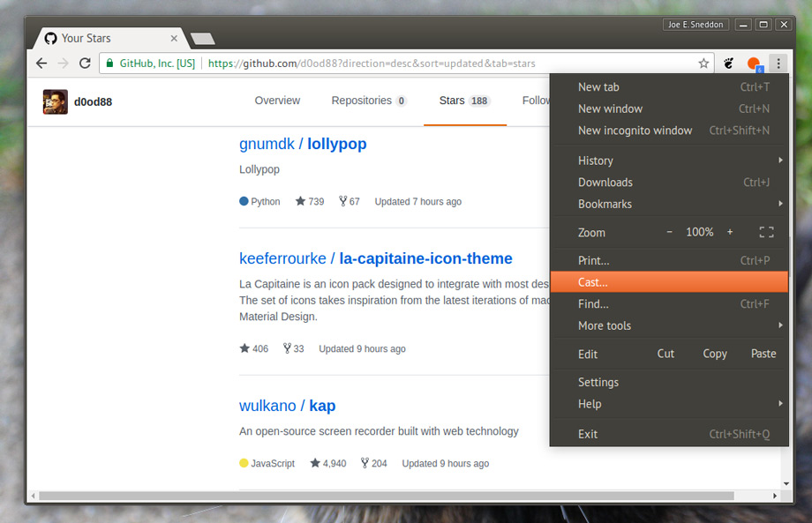Bookmark this page with the star icon
812x523 pixels.
(x=703, y=64)
